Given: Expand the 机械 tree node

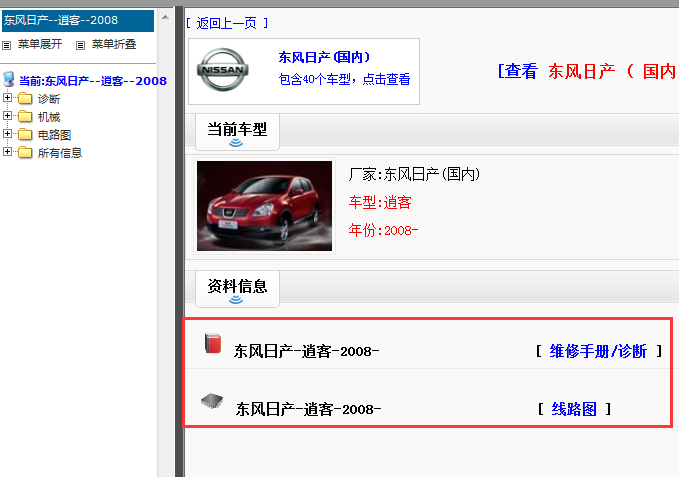Looking at the screenshot, I should point(7,116).
